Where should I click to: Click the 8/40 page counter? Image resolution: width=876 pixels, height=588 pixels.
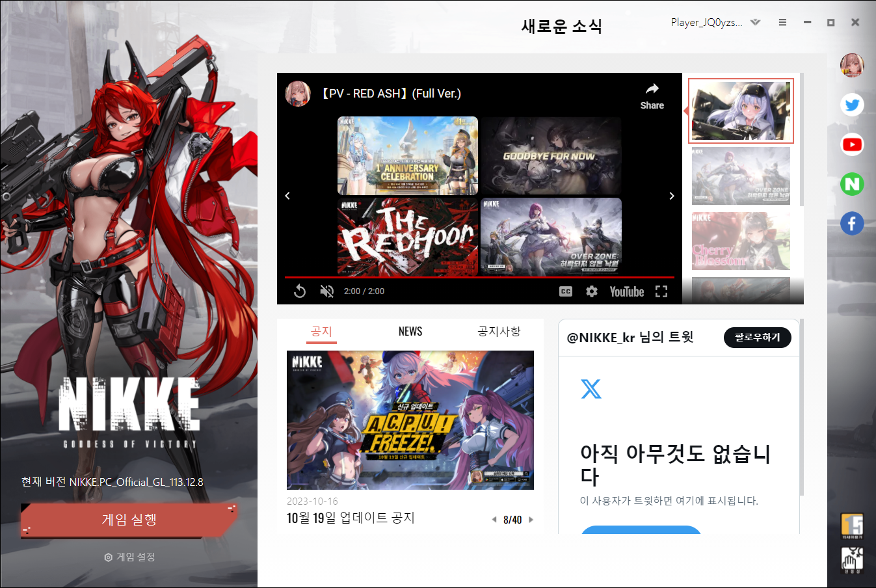pos(512,520)
